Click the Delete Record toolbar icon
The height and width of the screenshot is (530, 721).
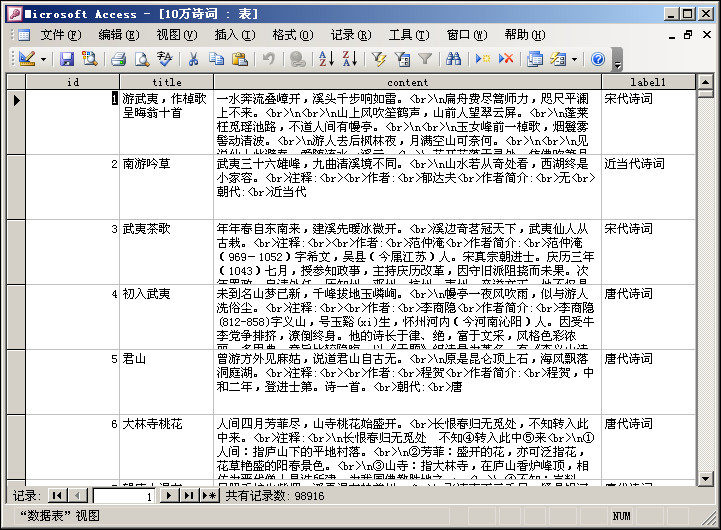click(x=506, y=59)
